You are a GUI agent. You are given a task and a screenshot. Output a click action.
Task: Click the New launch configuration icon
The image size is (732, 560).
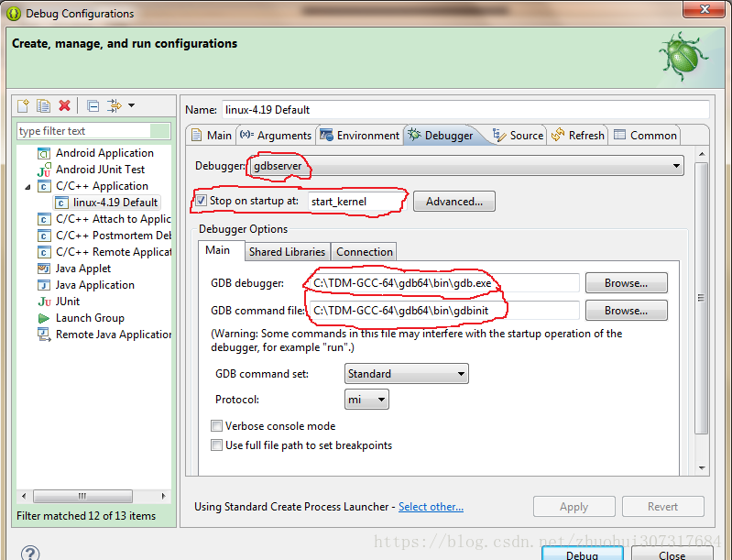[x=23, y=106]
